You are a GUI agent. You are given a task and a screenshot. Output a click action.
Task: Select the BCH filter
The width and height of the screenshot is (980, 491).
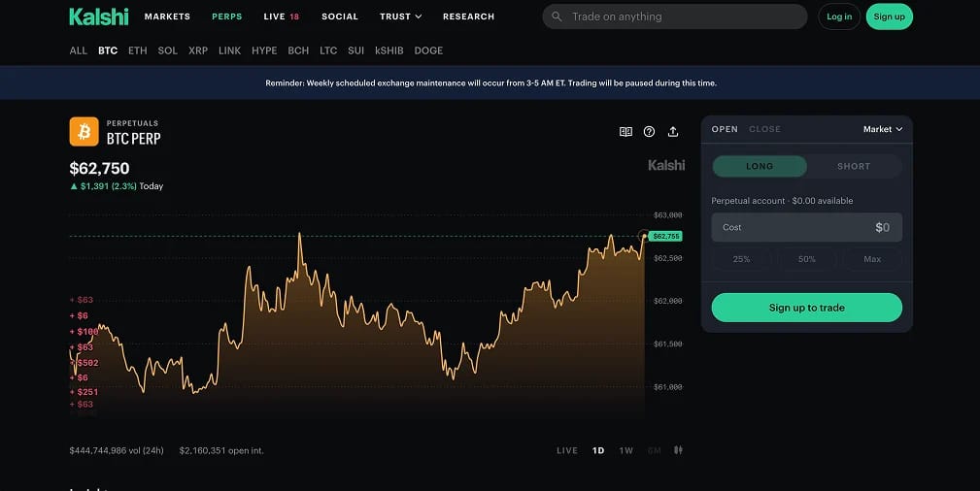click(298, 50)
